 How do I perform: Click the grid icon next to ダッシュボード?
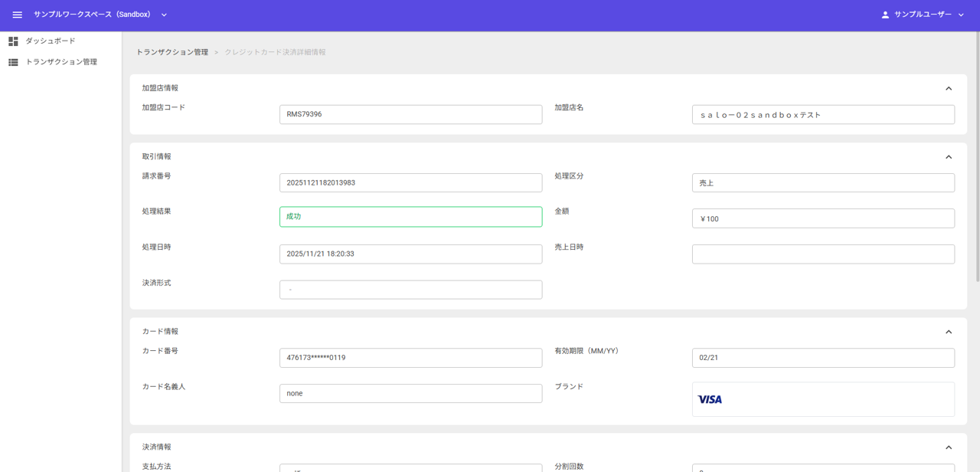[12, 41]
